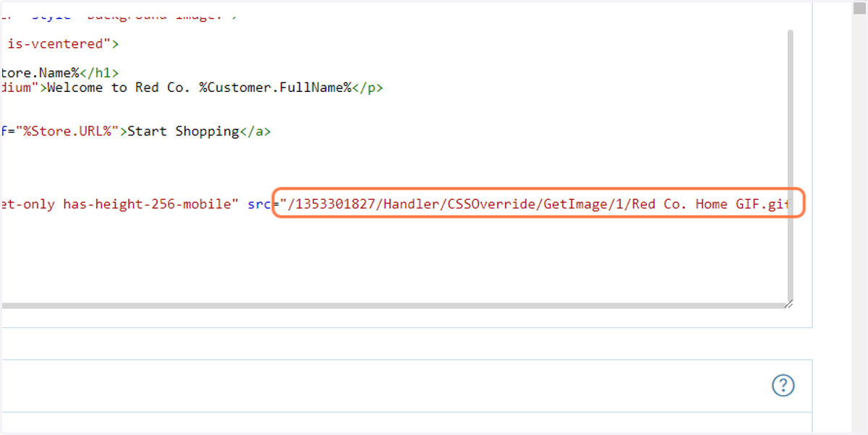Image resolution: width=868 pixels, height=435 pixels.
Task: Click the horizontal scrollbar of code editor
Action: (393, 305)
